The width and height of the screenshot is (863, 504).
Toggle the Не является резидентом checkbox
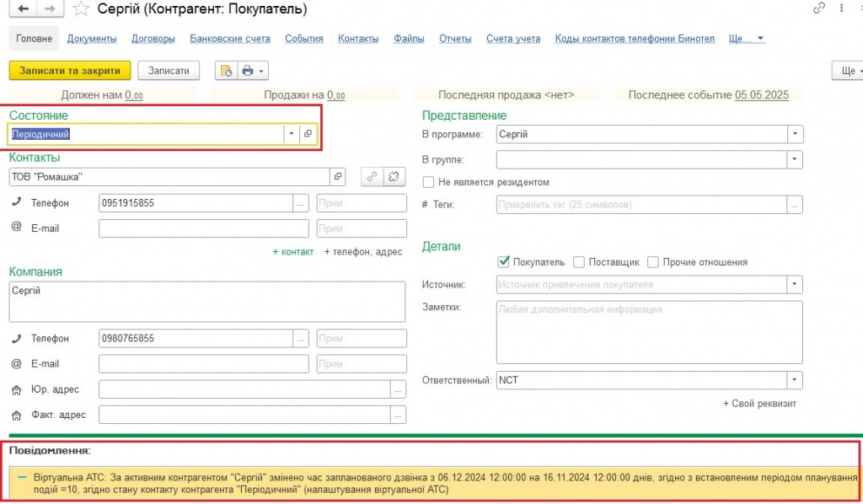pos(430,182)
